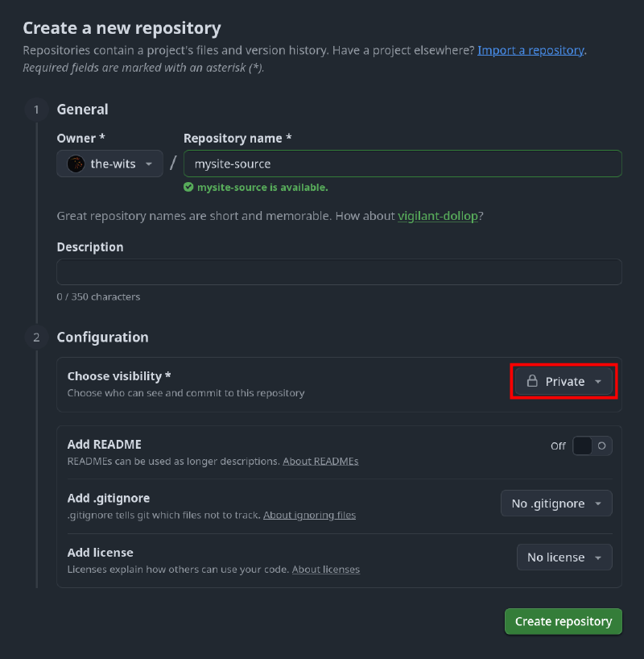Click the lock icon on the visibility button
This screenshot has height=659, width=644.
click(532, 381)
